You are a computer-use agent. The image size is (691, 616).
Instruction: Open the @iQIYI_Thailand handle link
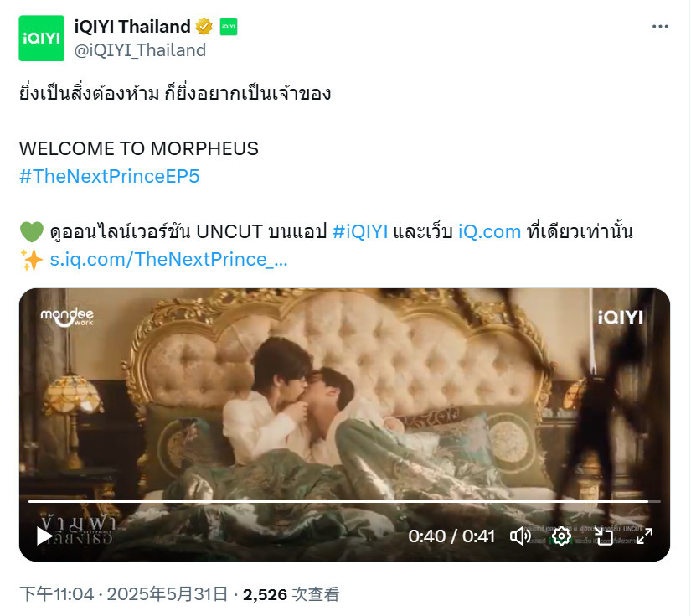point(140,50)
